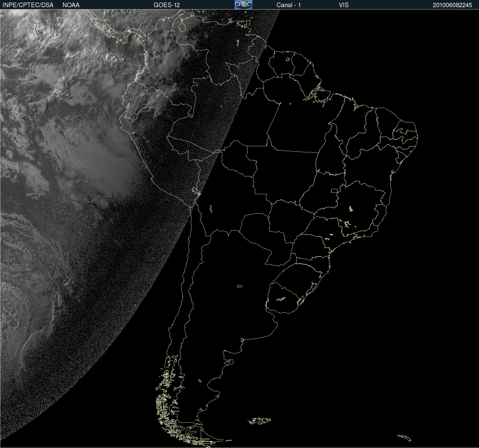Click the GOES-12 satellite label

(x=167, y=5)
